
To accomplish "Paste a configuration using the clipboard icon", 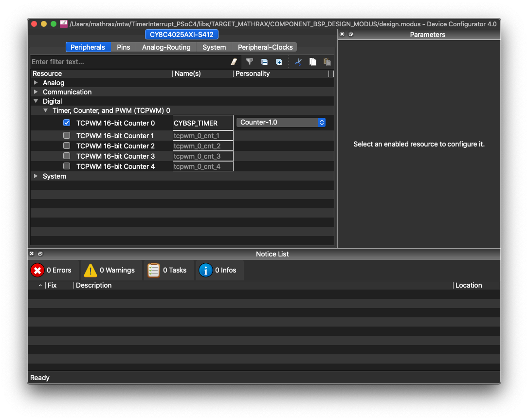I will click(327, 62).
